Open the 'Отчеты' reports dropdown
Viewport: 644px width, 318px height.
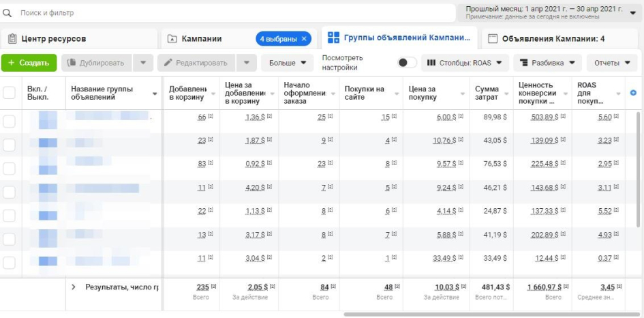611,63
